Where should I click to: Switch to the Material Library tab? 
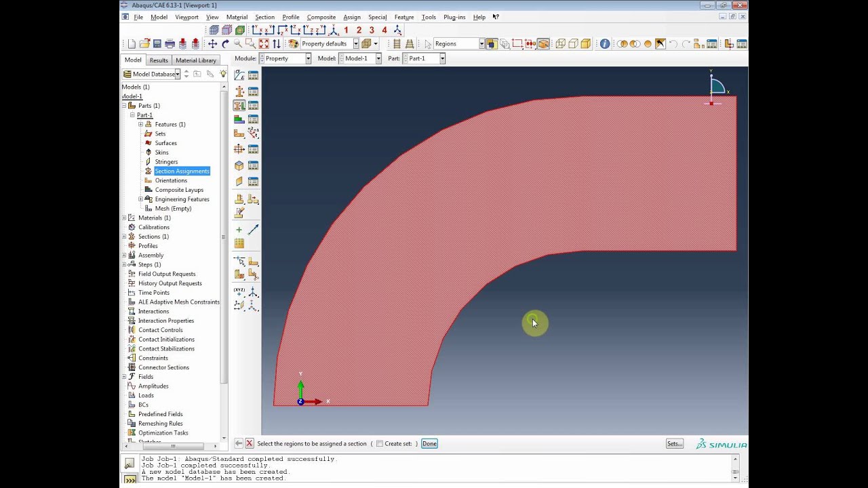196,60
